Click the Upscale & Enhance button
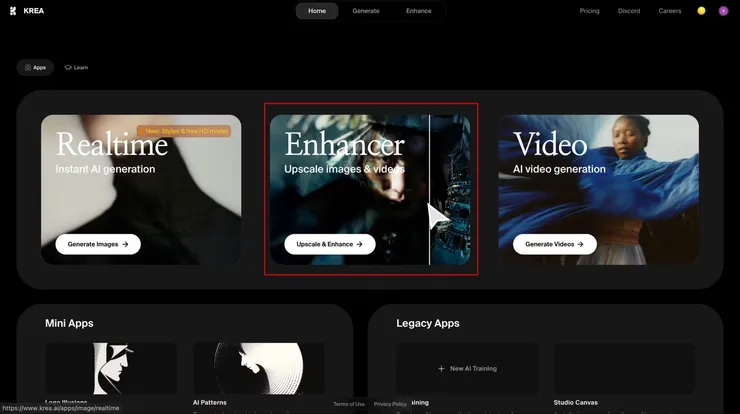Viewport: 740px width, 414px height. pyautogui.click(x=330, y=244)
